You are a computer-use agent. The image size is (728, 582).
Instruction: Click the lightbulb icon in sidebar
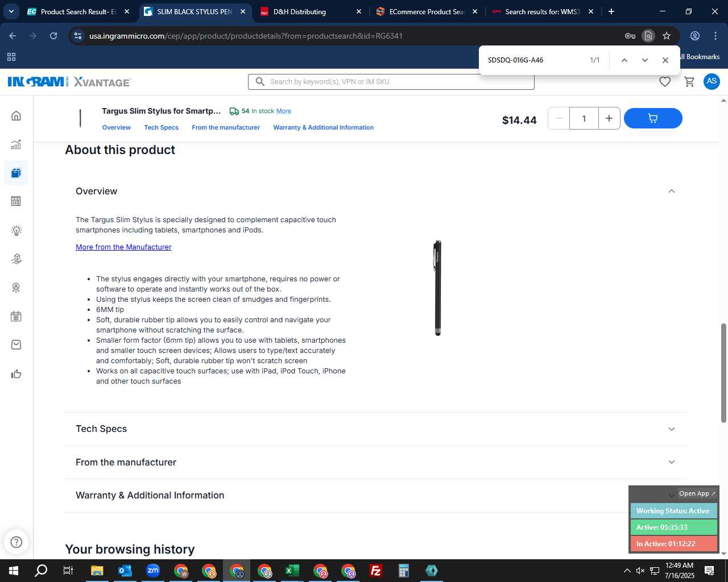coord(16,230)
